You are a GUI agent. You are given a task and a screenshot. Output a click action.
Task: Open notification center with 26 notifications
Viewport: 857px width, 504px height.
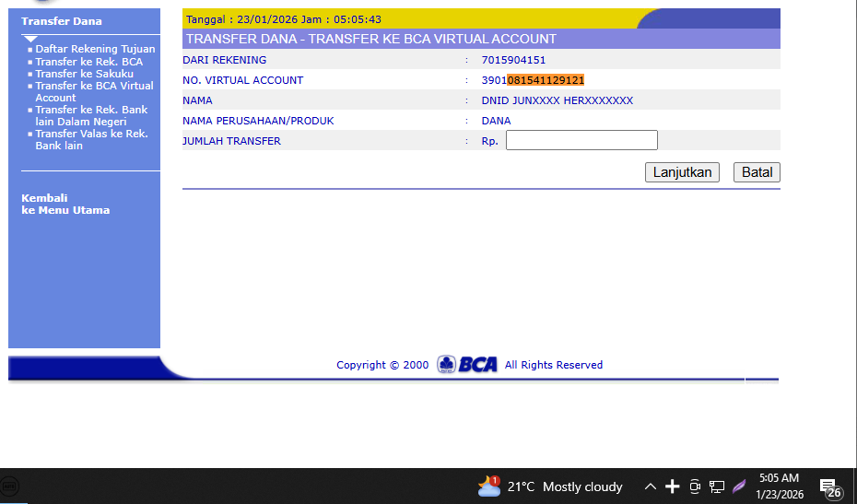(x=829, y=487)
